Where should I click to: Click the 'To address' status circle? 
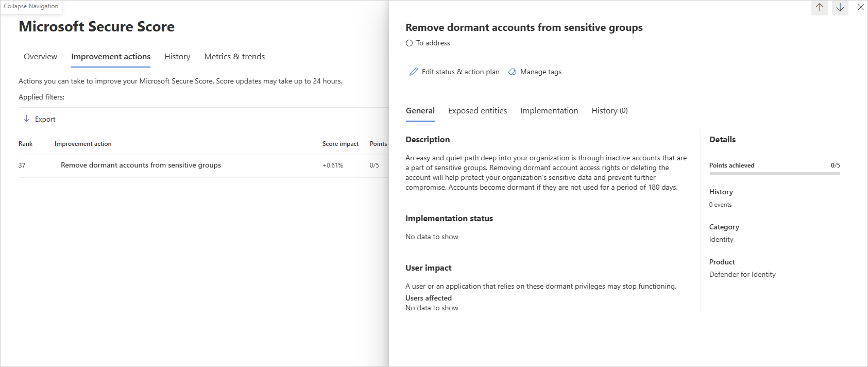tap(409, 43)
